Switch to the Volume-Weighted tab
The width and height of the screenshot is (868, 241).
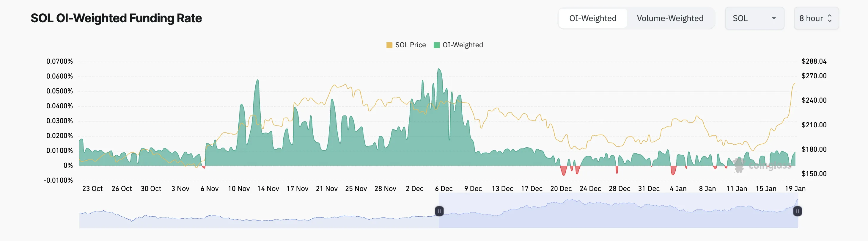click(x=670, y=18)
